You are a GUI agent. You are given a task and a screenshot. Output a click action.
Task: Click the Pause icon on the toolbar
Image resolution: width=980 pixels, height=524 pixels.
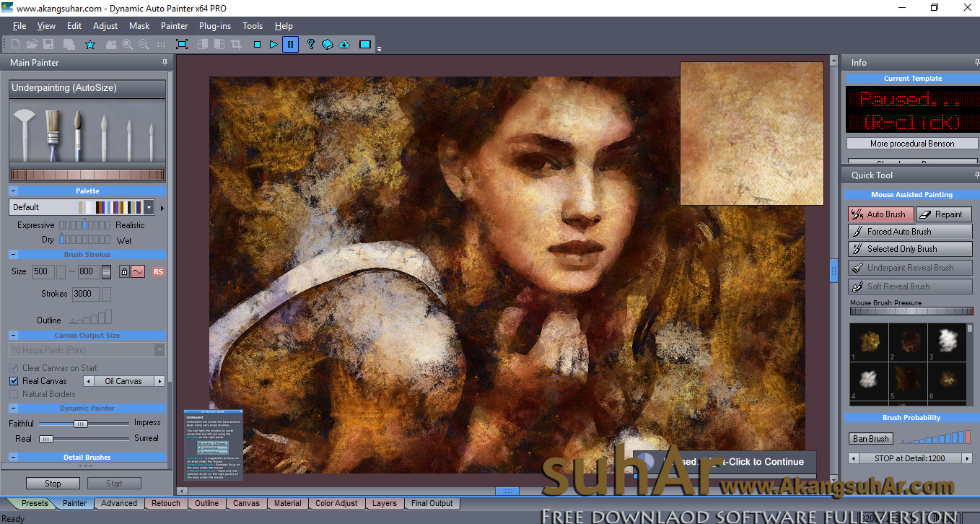point(290,44)
